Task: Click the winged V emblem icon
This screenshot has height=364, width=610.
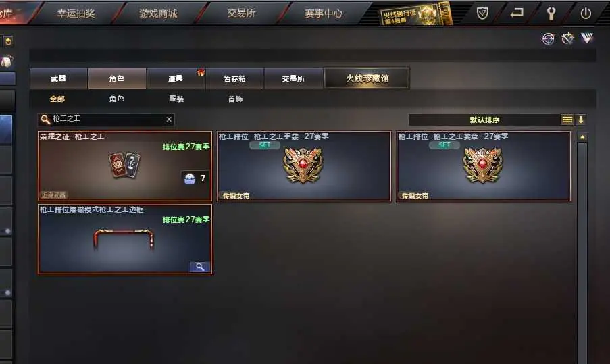Action: 587,38
